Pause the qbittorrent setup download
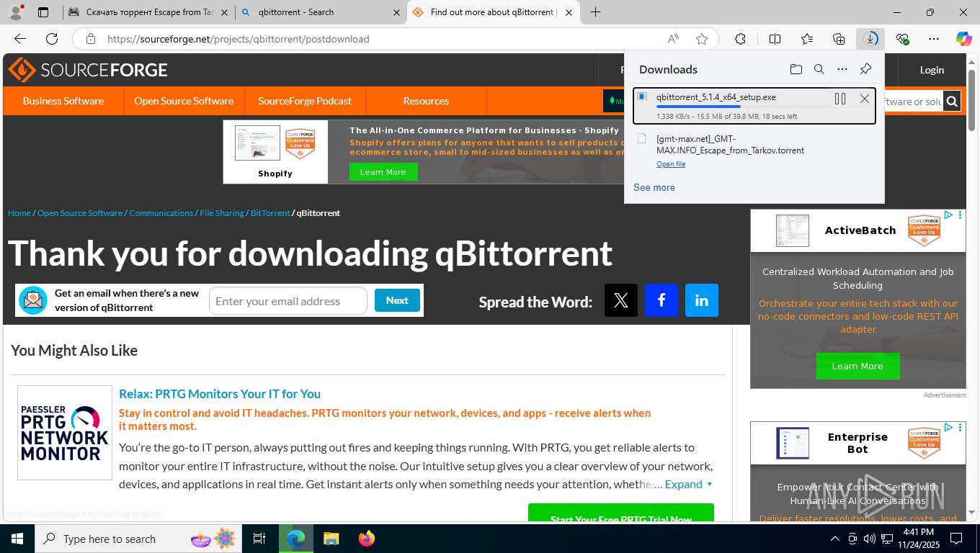The image size is (980, 553). [840, 99]
